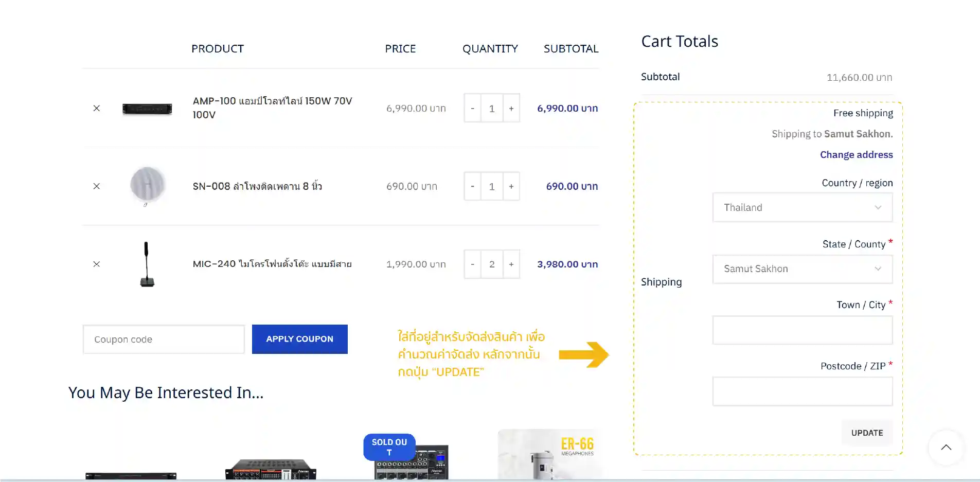The height and width of the screenshot is (482, 980).
Task: Open the Country / region dropdown
Action: coord(802,207)
